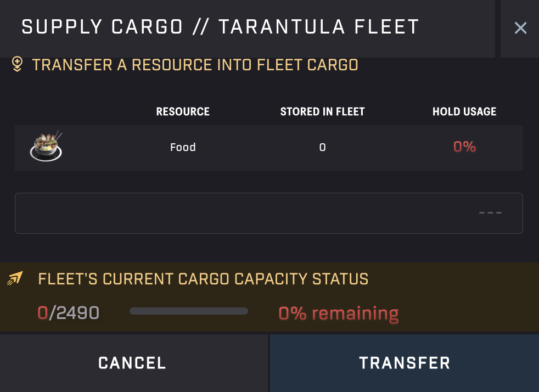Image resolution: width=539 pixels, height=392 pixels.
Task: Click the cargo capacity progress bar
Action: point(189,311)
